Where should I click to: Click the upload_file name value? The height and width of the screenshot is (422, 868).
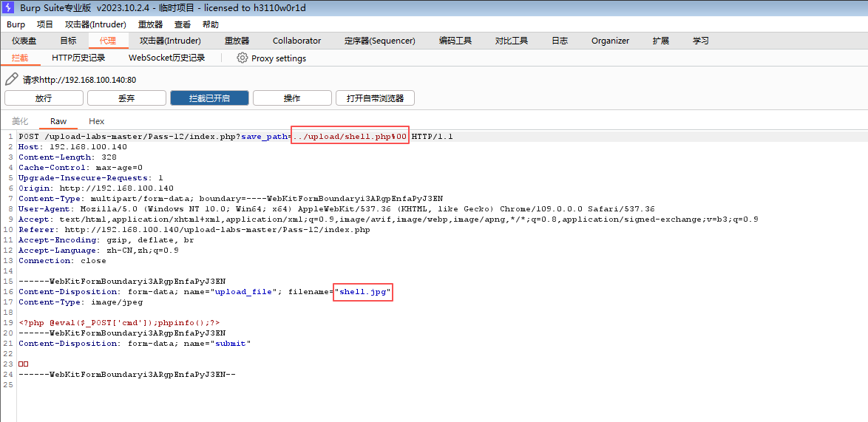point(243,291)
